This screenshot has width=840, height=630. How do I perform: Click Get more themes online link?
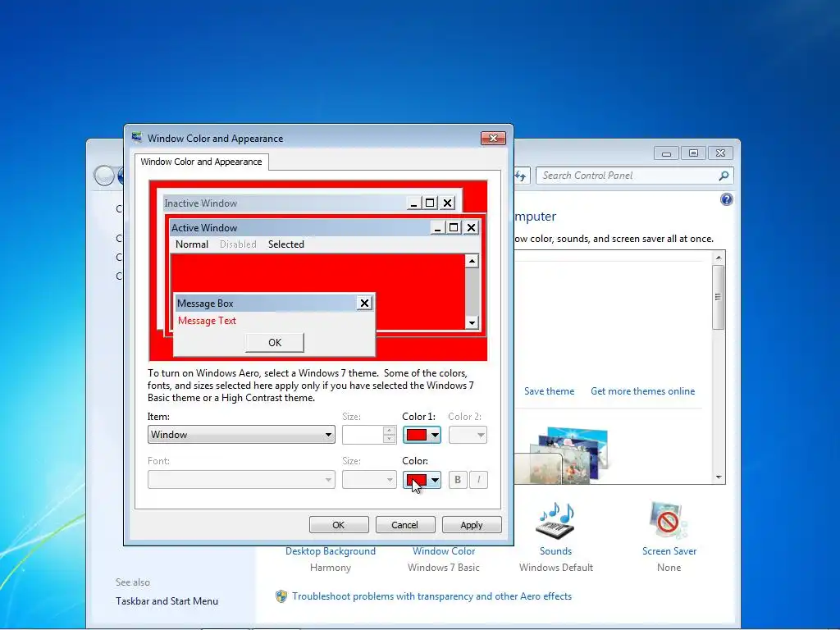coord(643,391)
